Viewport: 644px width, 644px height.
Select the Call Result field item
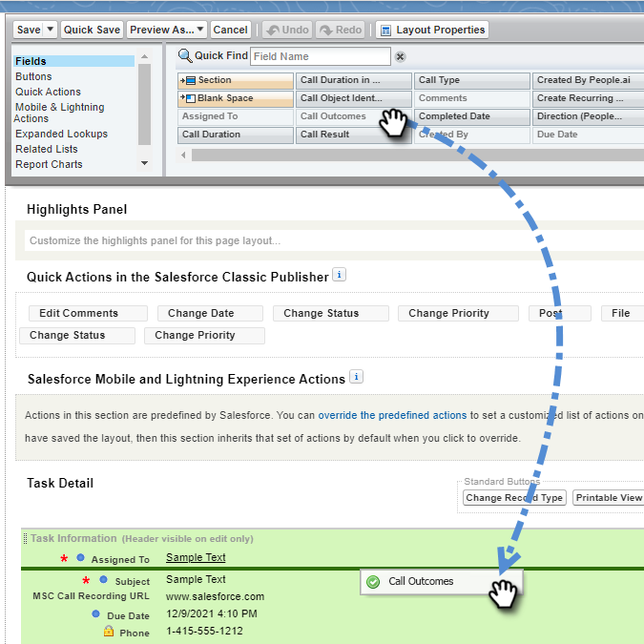click(354, 135)
